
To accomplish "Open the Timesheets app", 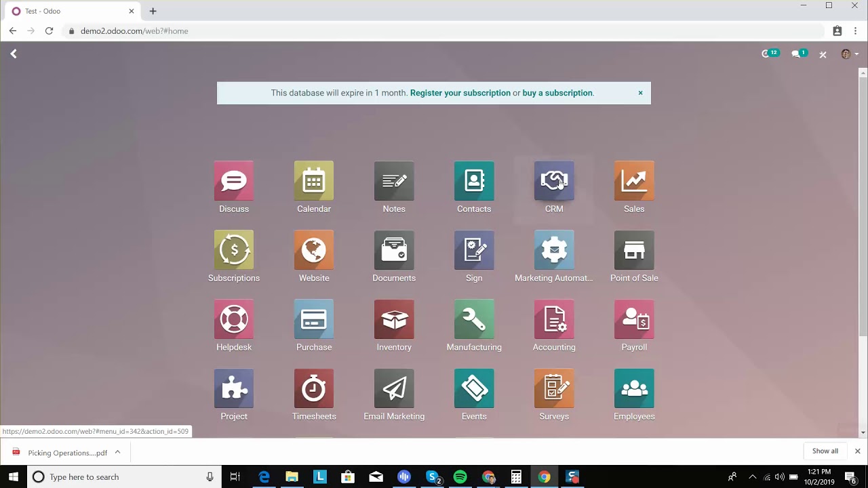I will pos(314,388).
